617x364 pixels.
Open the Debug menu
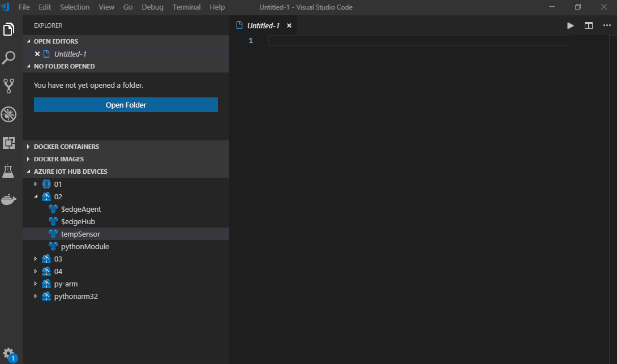[x=153, y=7]
